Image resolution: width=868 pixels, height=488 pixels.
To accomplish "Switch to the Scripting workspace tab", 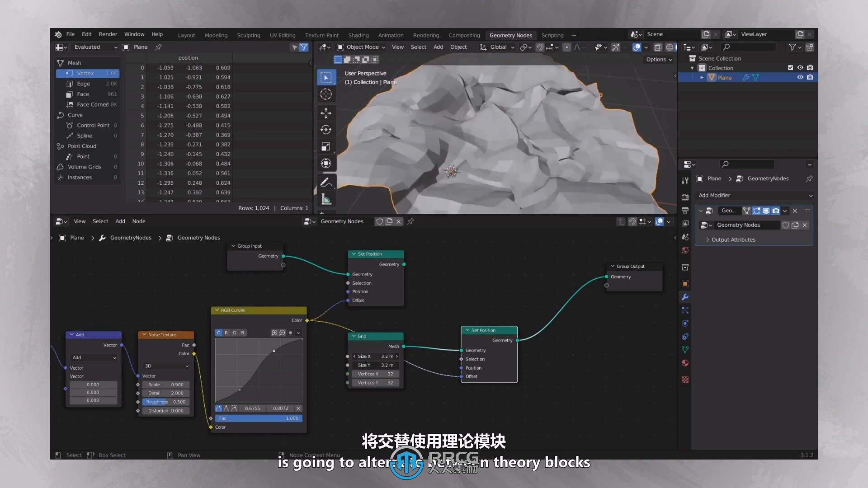I will point(552,35).
